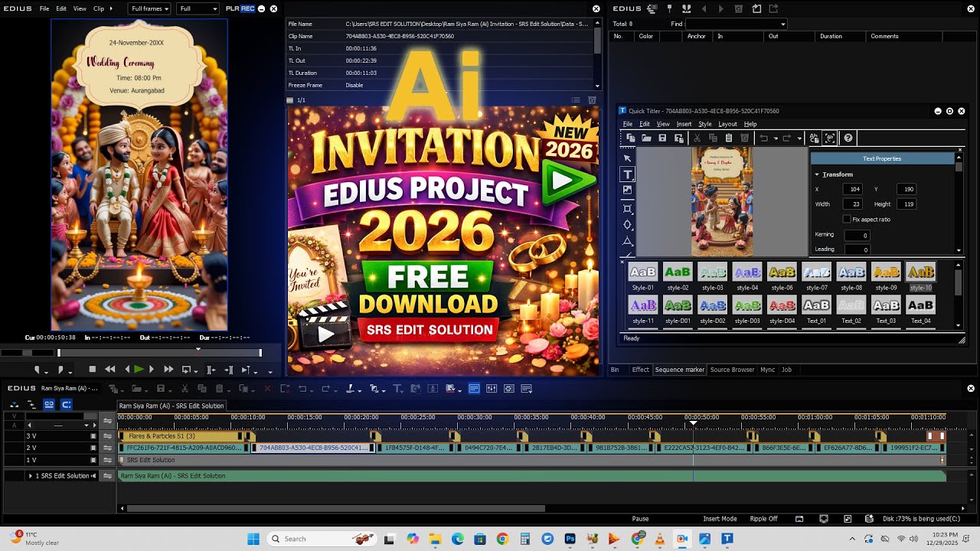Viewport: 980px width, 551px height.
Task: Open the Redo history dropdown arrow in Quick Titler
Action: coord(799,139)
